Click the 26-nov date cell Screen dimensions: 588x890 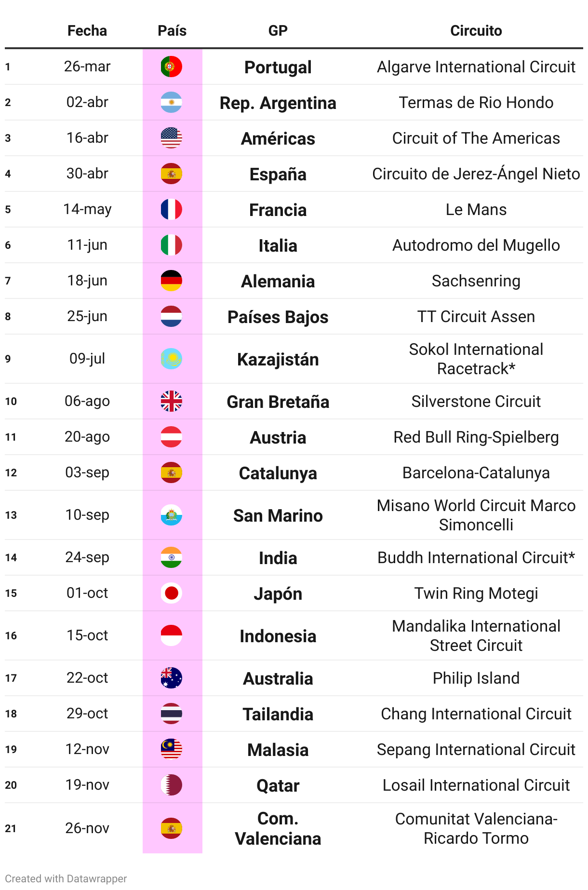point(87,828)
